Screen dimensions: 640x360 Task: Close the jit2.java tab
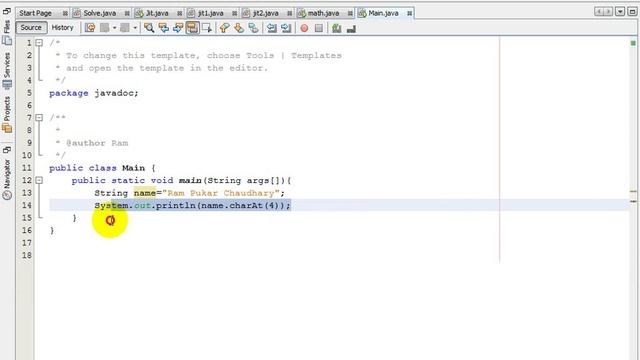[289, 13]
